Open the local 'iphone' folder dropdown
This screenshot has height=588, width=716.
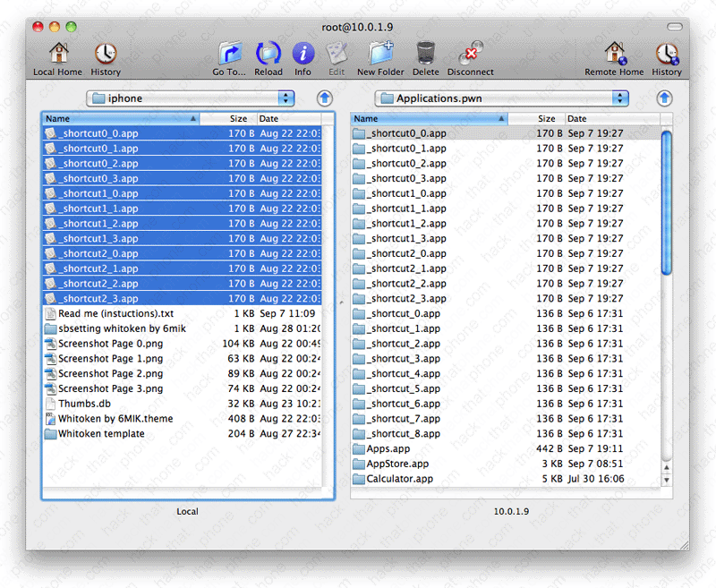tap(191, 98)
